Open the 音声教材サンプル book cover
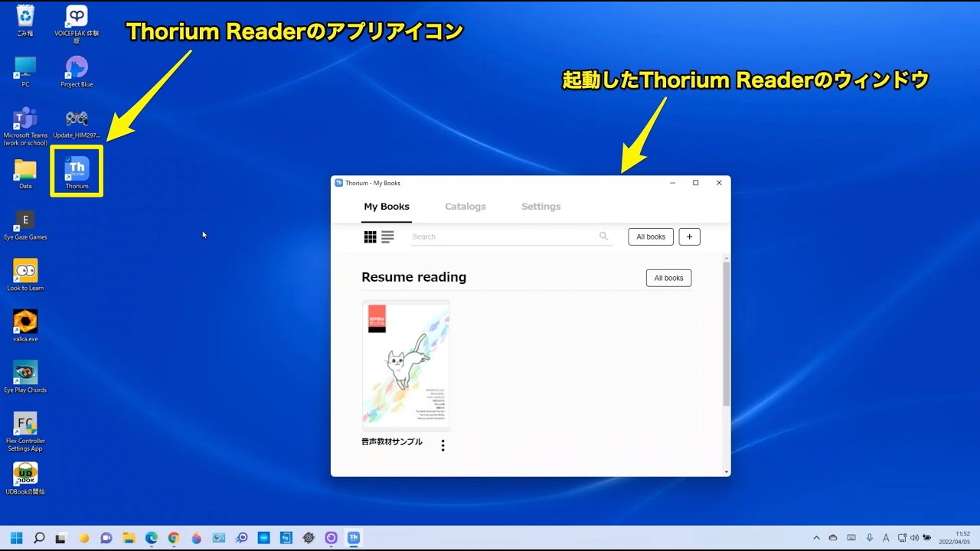 click(406, 366)
